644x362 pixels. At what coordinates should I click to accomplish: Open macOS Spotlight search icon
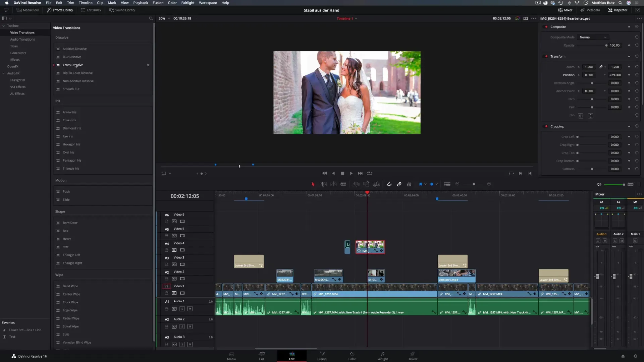621,3
